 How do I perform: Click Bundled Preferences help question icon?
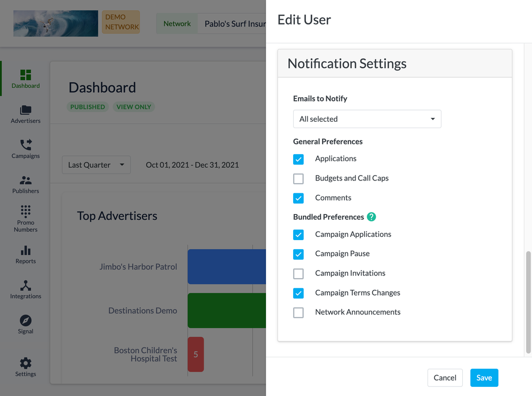point(372,217)
